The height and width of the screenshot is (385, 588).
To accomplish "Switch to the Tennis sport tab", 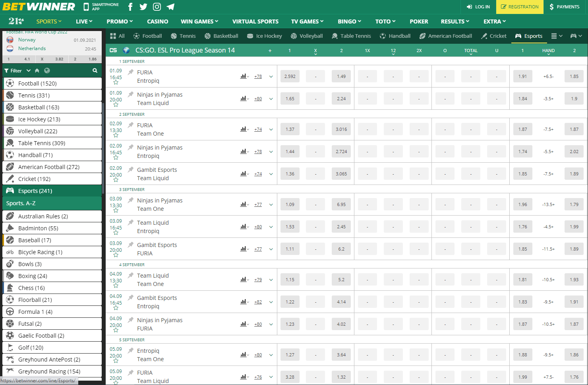I will [183, 36].
